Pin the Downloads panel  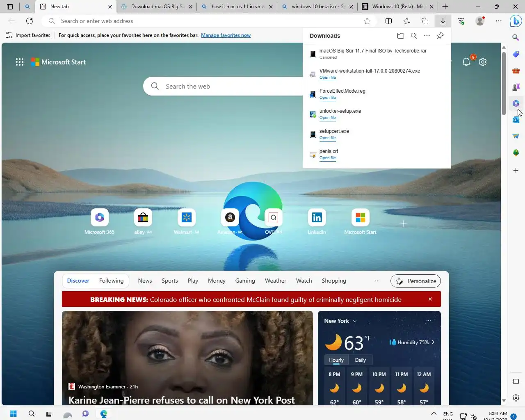pyautogui.click(x=440, y=36)
